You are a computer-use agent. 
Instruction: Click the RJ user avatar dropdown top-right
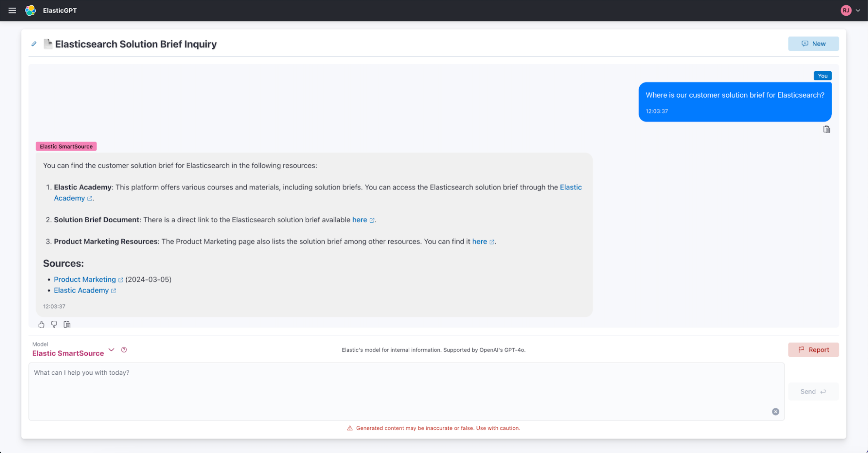coord(852,10)
